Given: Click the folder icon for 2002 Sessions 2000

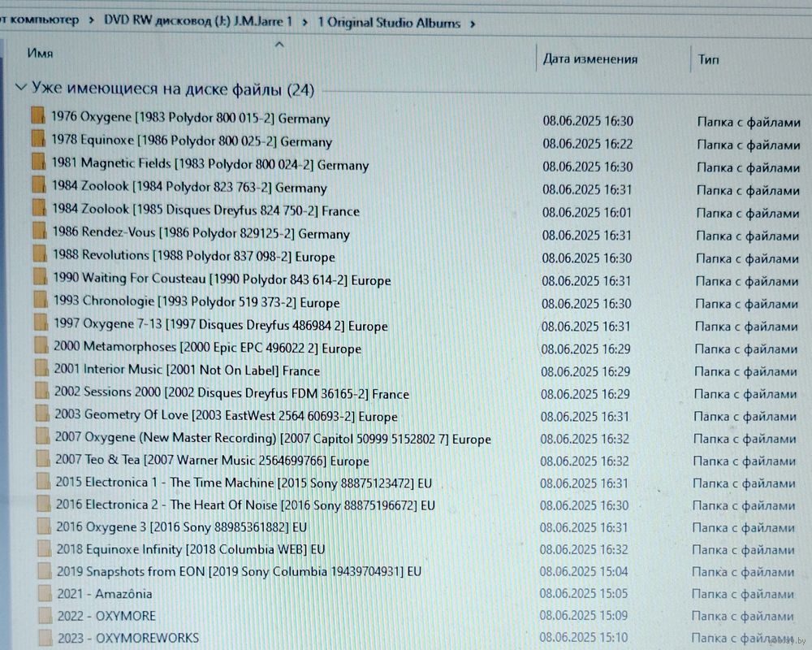Looking at the screenshot, I should pos(42,391).
